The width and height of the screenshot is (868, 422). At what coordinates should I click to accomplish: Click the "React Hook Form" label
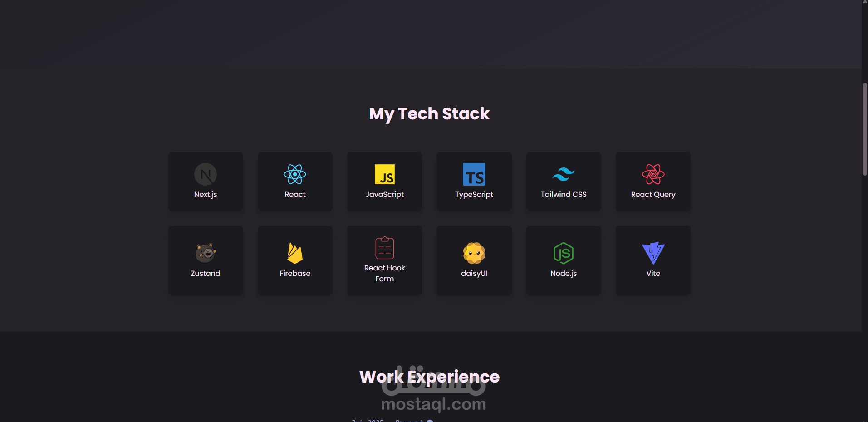[x=385, y=273]
